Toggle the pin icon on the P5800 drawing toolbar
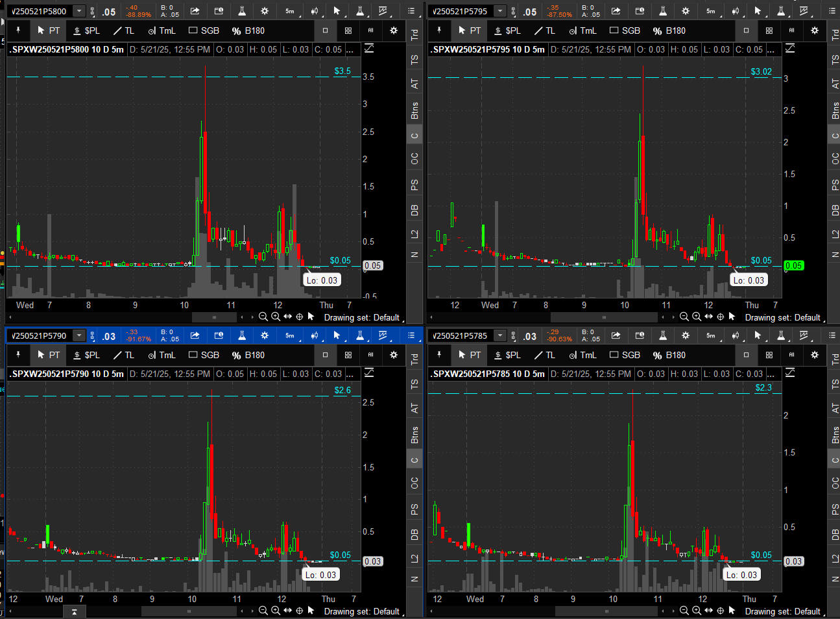The image size is (840, 619). [x=18, y=30]
